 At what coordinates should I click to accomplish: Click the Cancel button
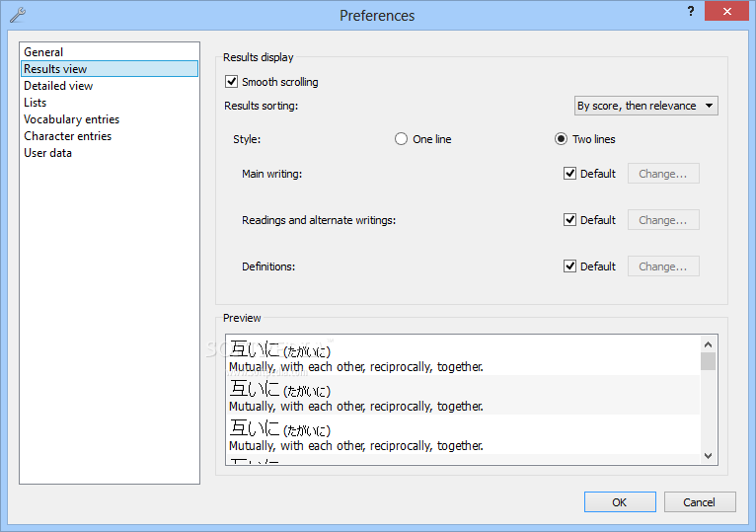[700, 502]
